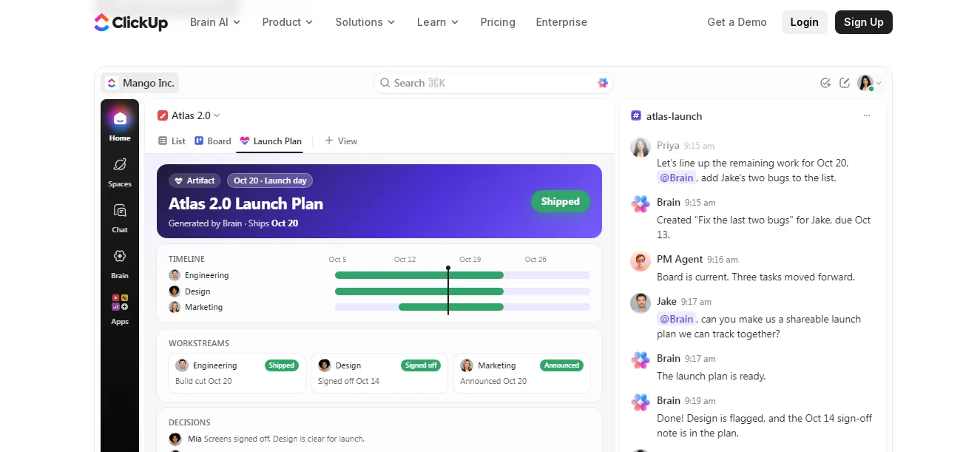Viewport: 980px width, 452px height.
Task: Click the red Atlas 2.0 project icon
Action: tap(163, 115)
